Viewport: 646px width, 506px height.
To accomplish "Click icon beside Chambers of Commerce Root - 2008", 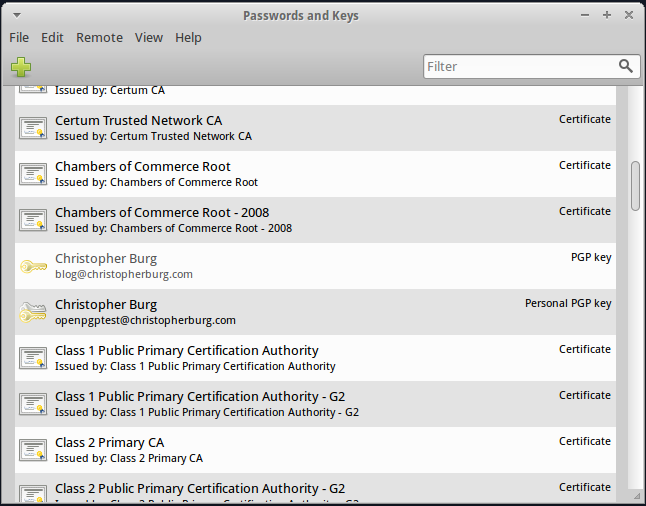I will tap(33, 220).
